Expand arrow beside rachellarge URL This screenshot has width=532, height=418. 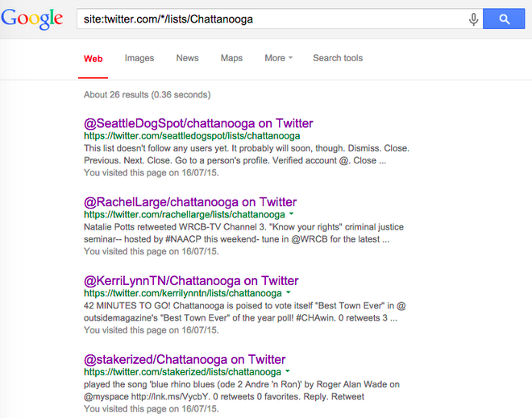tap(290, 215)
